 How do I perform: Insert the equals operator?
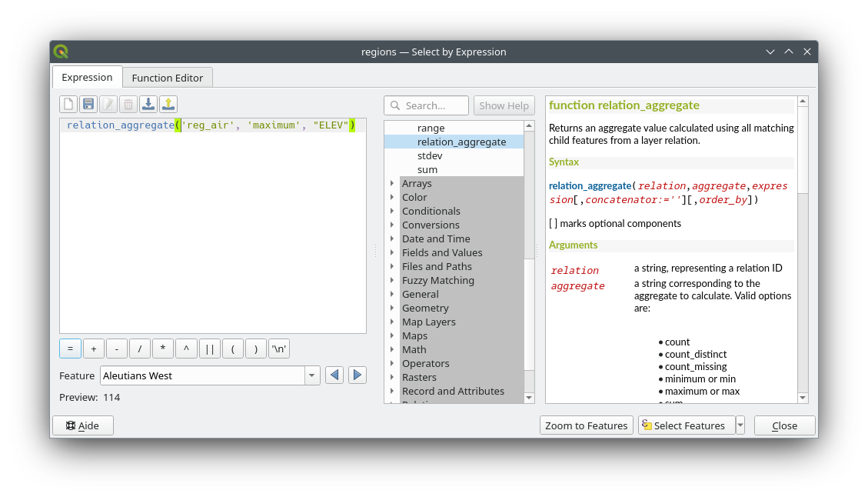point(70,349)
